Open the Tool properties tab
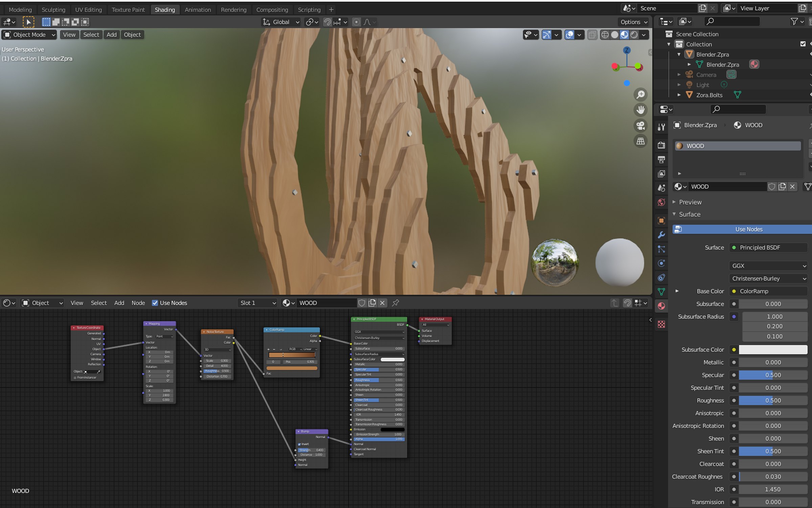Viewport: 812px width, 508px height. (x=661, y=127)
